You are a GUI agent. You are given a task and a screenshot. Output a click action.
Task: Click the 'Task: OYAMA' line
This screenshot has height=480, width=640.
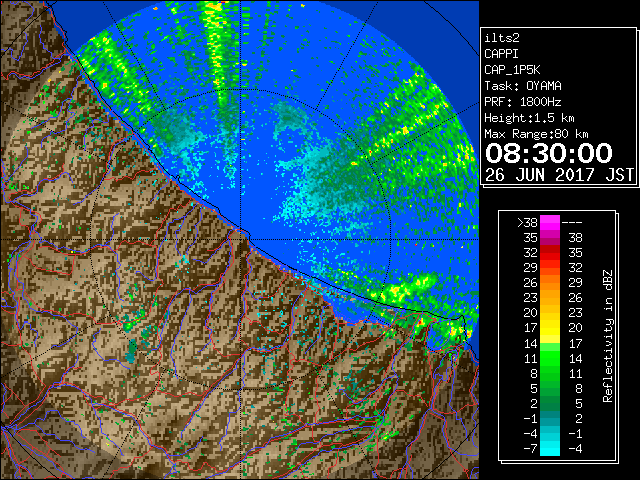pos(523,86)
